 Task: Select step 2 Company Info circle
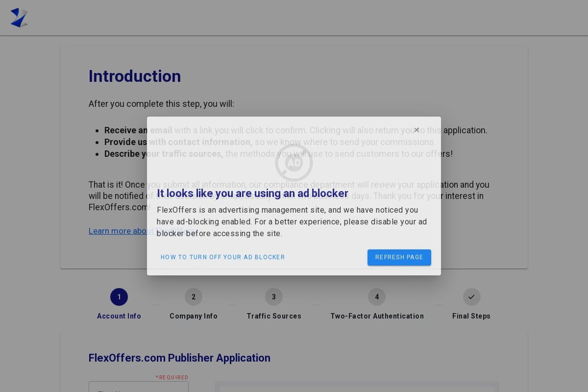point(193,297)
